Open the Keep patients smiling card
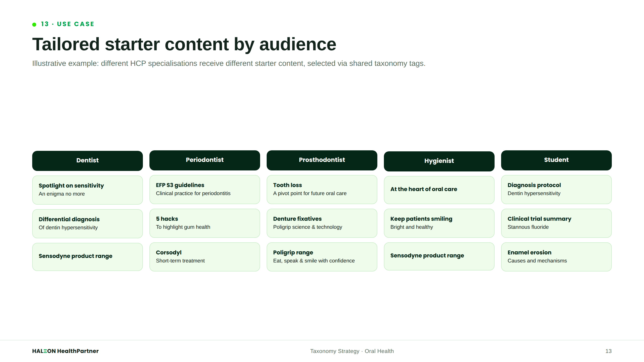This screenshot has height=362, width=644. point(439,223)
